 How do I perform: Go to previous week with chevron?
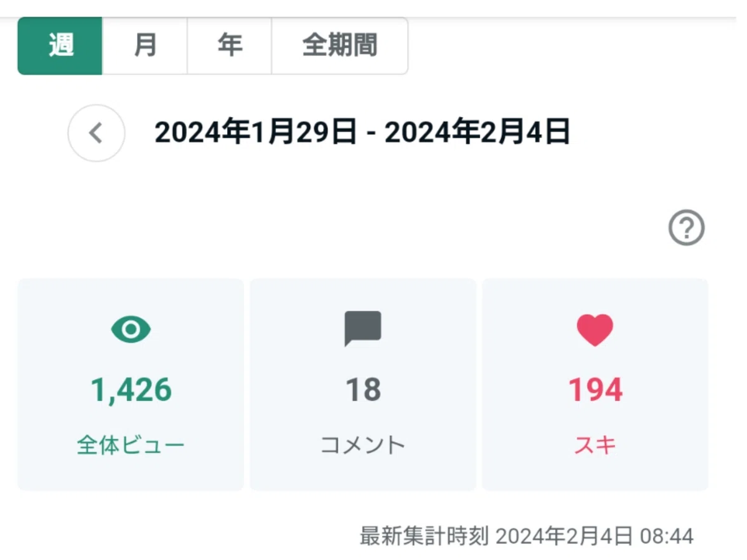[96, 133]
